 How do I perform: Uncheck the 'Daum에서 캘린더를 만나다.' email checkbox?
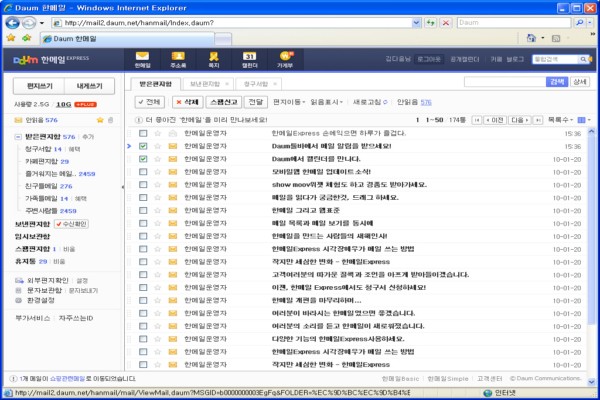pos(143,159)
